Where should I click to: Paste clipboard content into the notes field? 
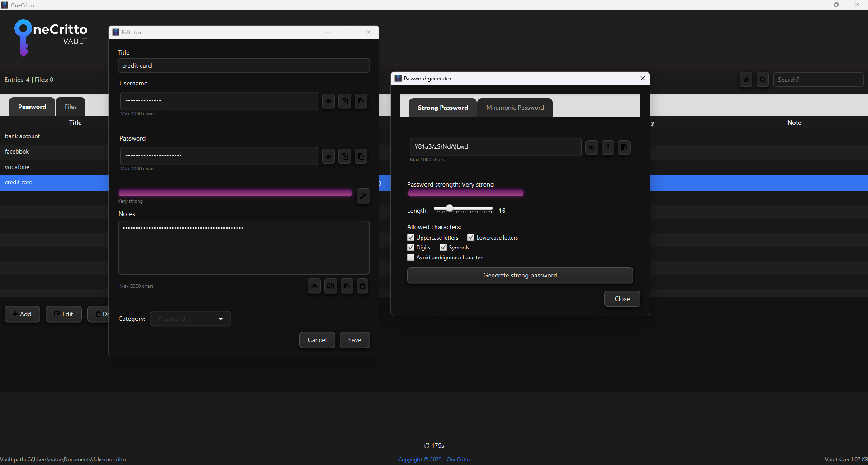tap(346, 286)
